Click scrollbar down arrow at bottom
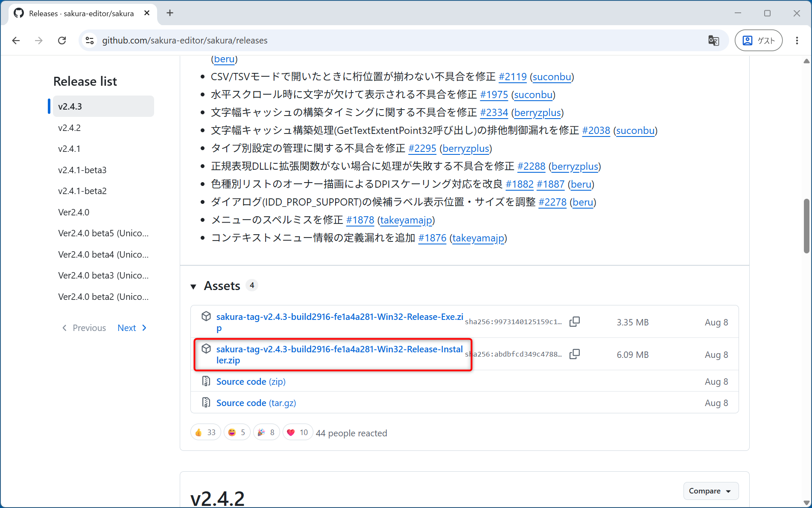 tap(806, 502)
